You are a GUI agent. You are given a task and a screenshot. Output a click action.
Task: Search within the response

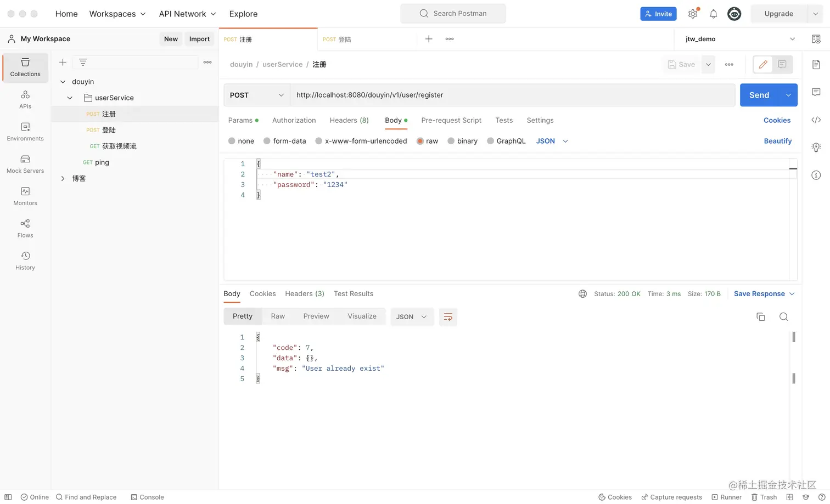783,316
